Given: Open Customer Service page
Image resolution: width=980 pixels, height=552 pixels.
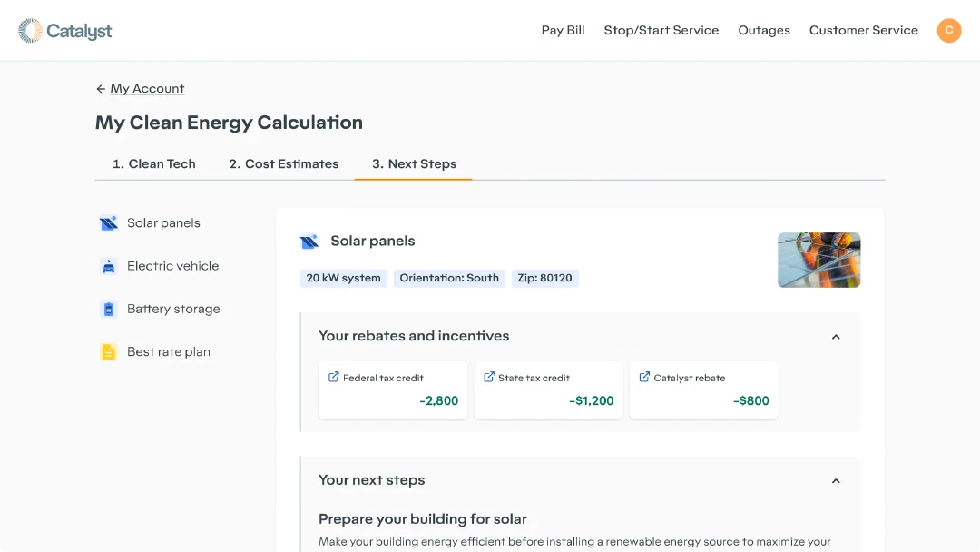Looking at the screenshot, I should (864, 31).
